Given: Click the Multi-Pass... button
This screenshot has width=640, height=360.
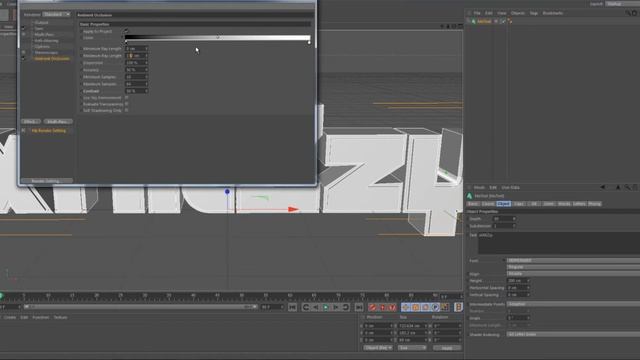Looking at the screenshot, I should click(58, 122).
